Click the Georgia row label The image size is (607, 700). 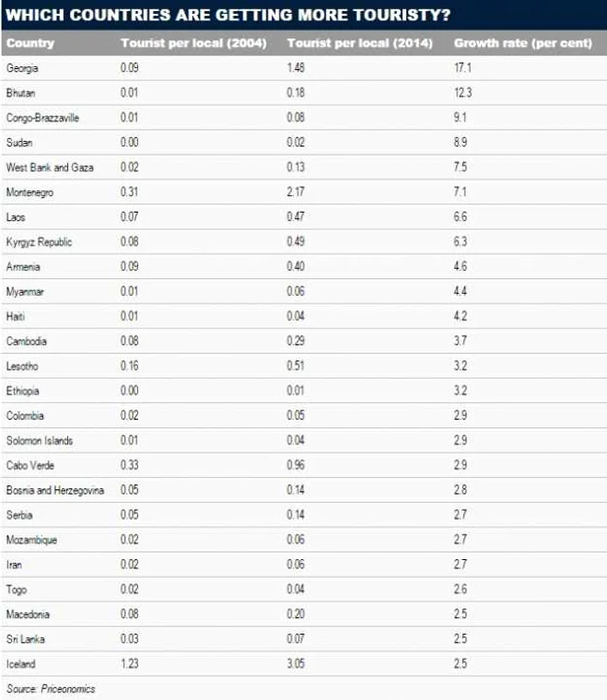pos(22,68)
